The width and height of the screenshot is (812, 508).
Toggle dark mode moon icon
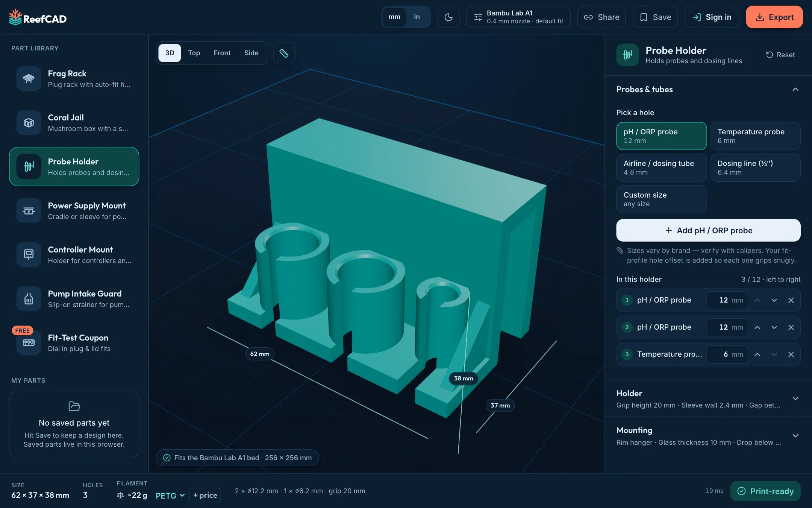click(x=448, y=17)
